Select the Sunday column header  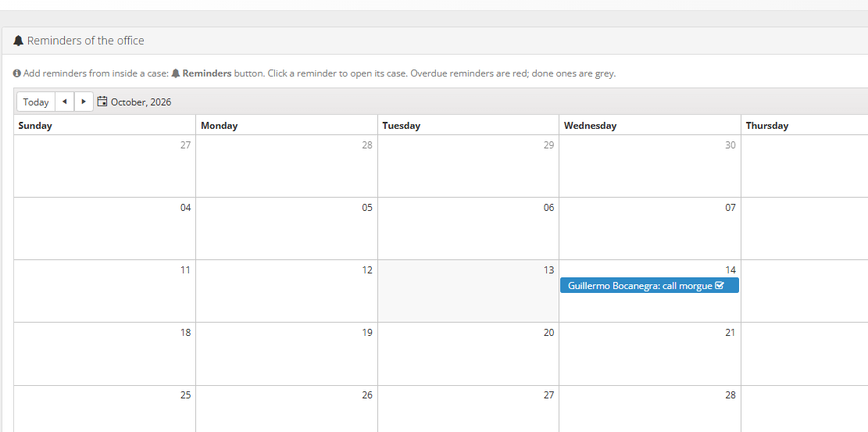tap(105, 125)
